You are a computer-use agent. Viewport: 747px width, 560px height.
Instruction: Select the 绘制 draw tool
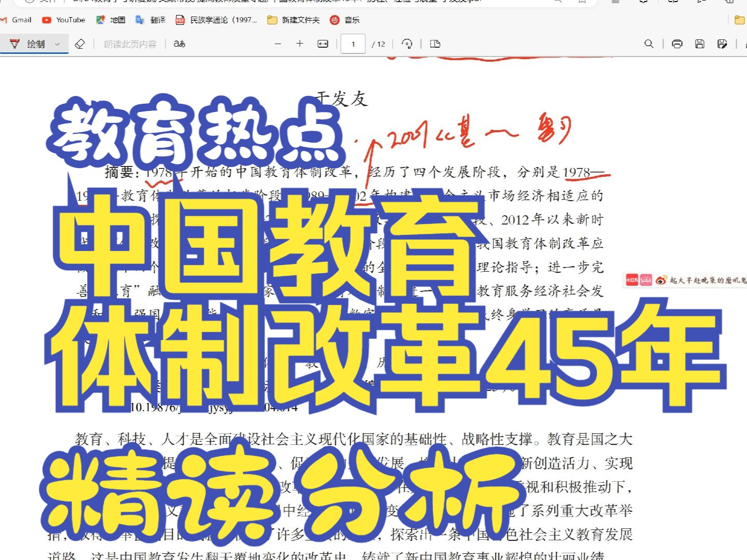tap(29, 44)
